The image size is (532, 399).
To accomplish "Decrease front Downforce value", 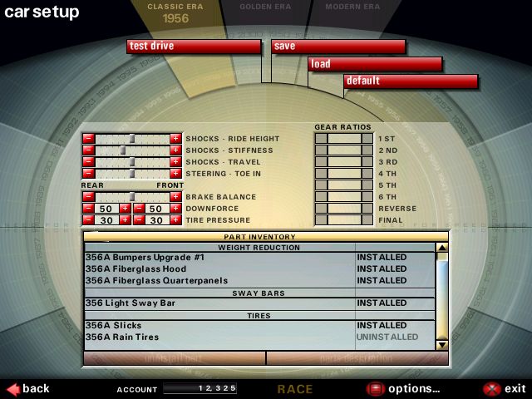I will click(139, 209).
